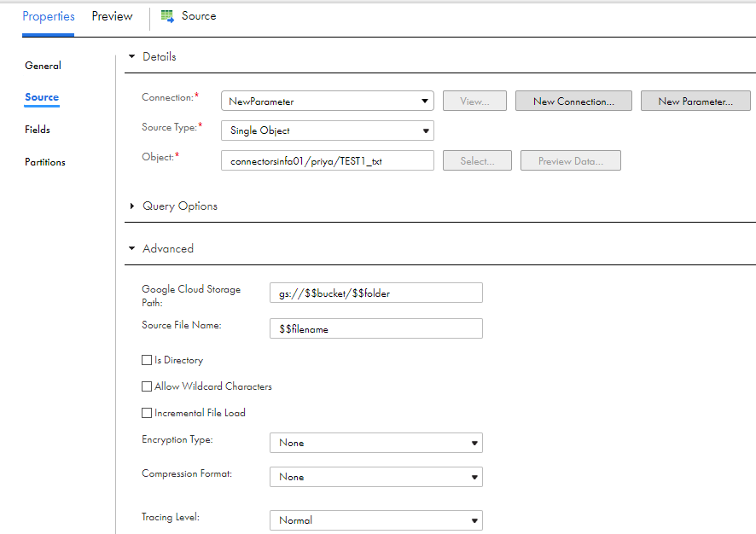This screenshot has width=756, height=534.
Task: Click the 'Tracing Level:' label
Action: click(171, 517)
